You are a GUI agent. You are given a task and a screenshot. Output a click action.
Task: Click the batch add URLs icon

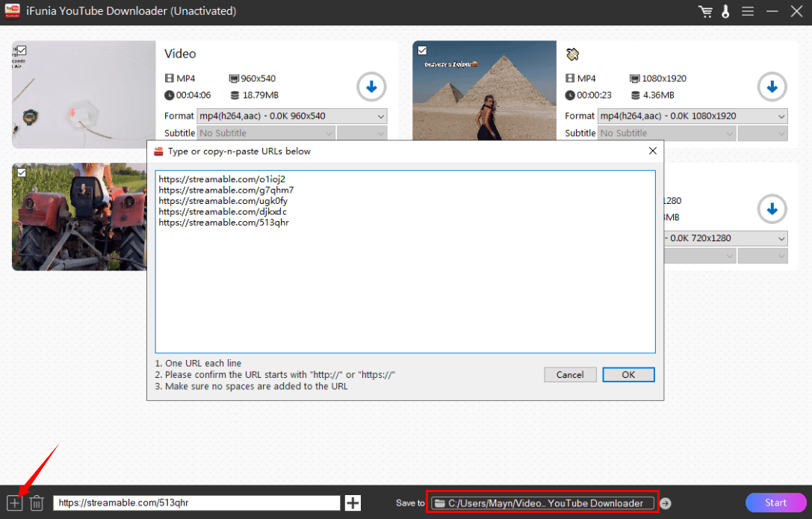(14, 503)
